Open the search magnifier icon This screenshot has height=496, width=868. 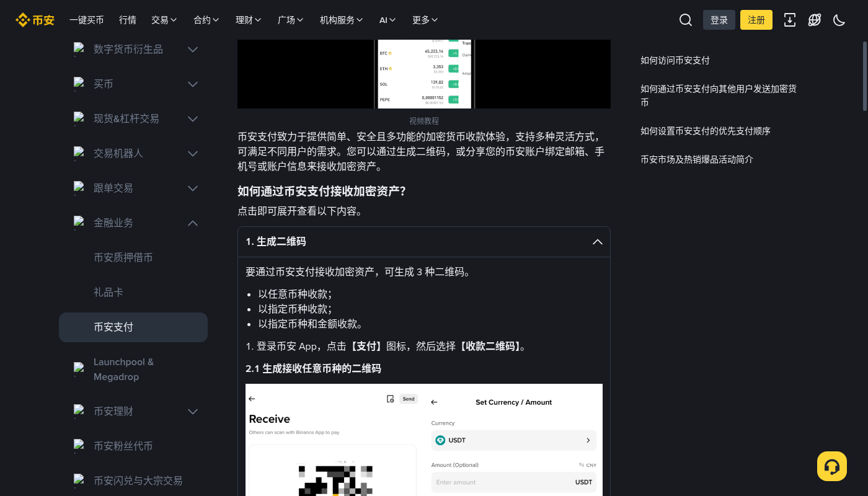[686, 20]
